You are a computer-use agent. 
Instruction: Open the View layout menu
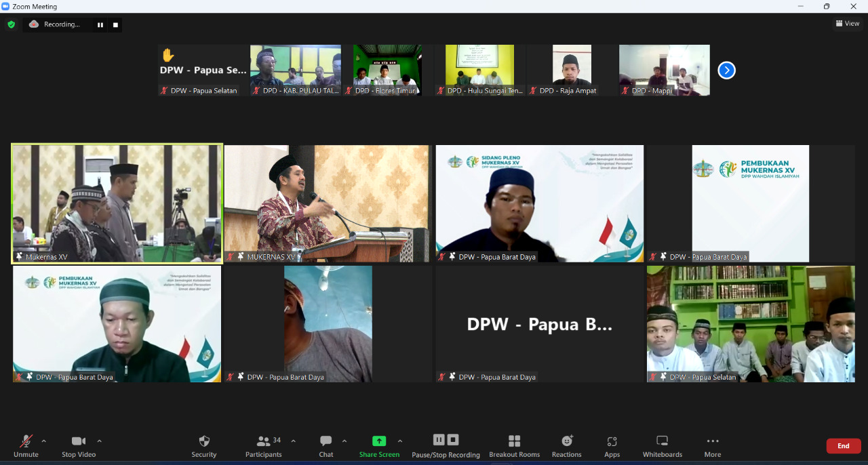pyautogui.click(x=848, y=24)
